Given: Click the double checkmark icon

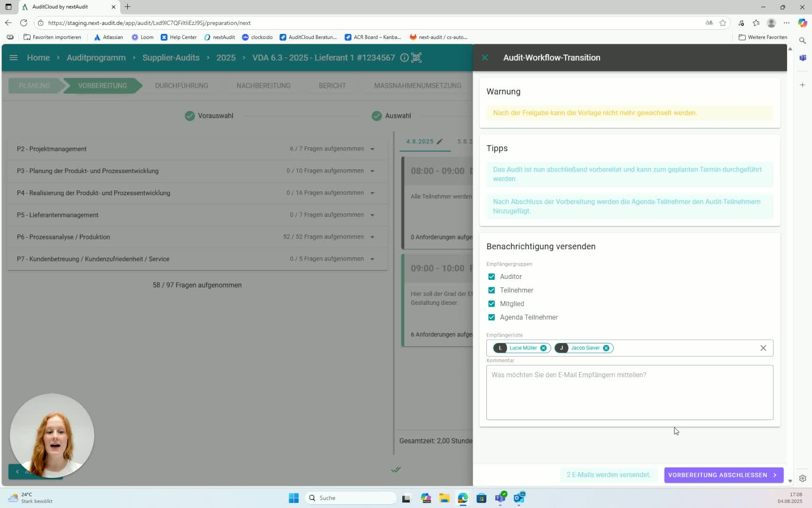Looking at the screenshot, I should point(396,469).
